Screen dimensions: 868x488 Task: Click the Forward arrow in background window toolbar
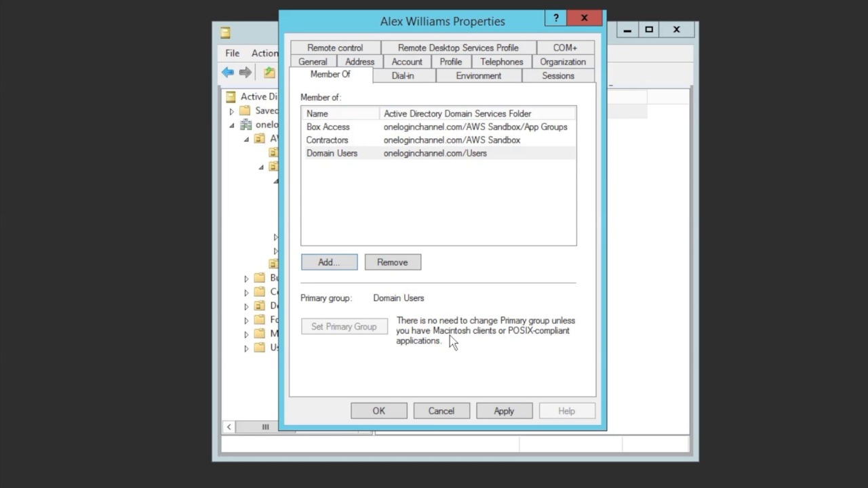point(245,73)
